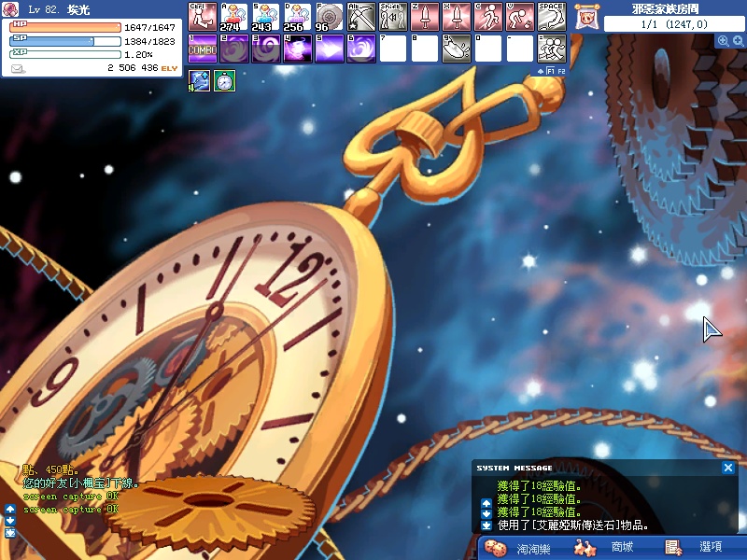
Task: Click the dice icon beside 淘淘樂
Action: (496, 548)
